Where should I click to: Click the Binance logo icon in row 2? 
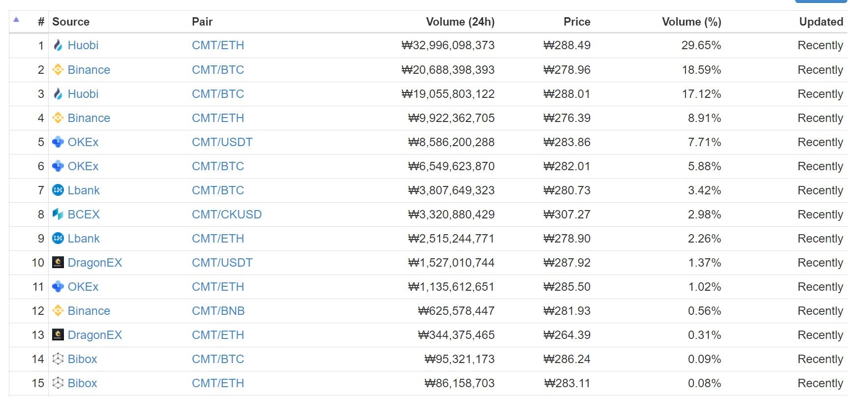click(x=58, y=69)
